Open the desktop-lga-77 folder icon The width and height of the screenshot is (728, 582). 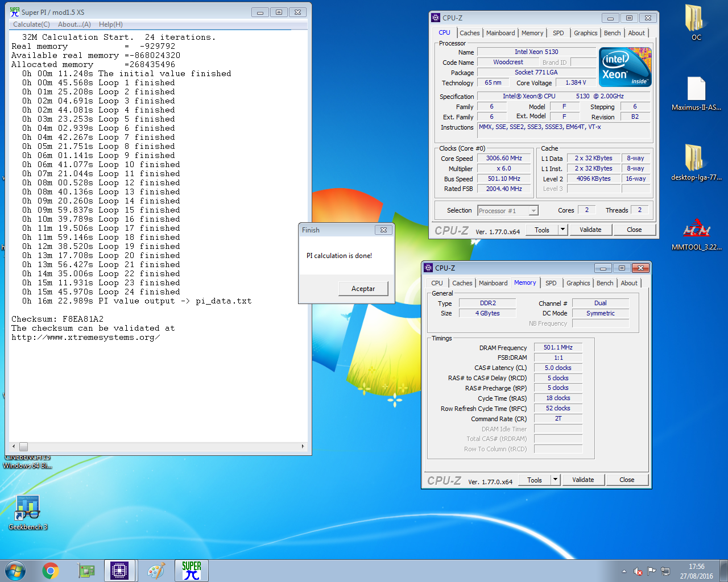[x=696, y=163]
